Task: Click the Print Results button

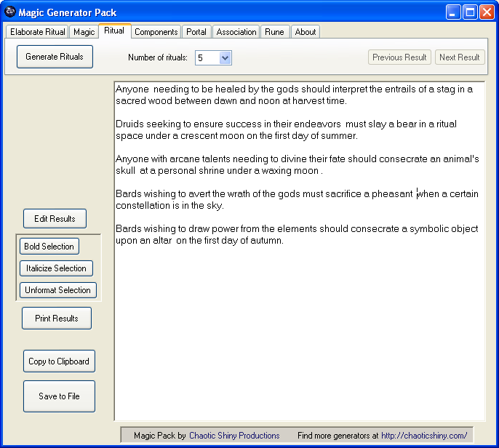Action: point(57,319)
